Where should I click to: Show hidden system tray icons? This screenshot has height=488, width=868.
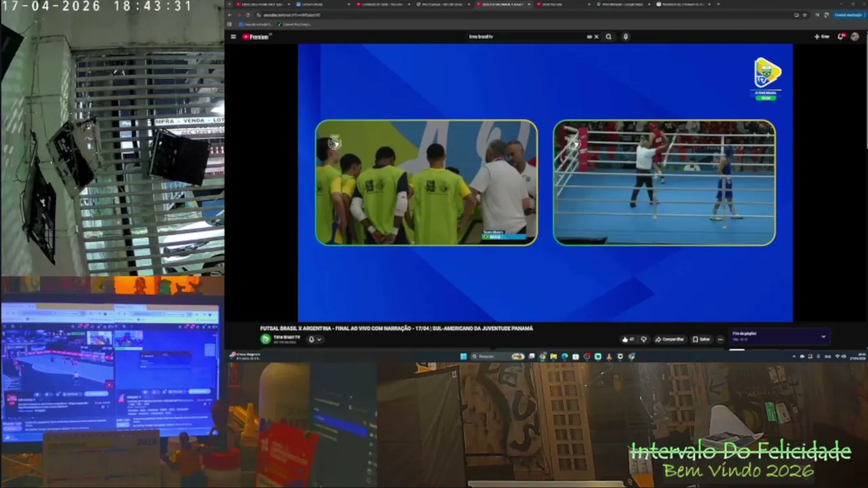(x=794, y=357)
